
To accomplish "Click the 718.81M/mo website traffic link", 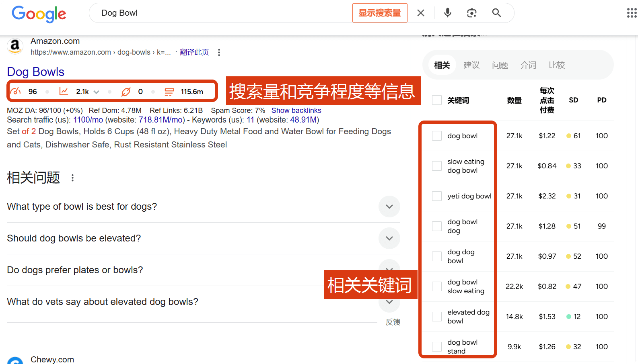I will coord(161,120).
